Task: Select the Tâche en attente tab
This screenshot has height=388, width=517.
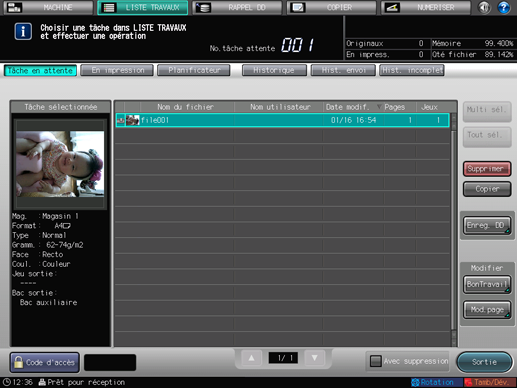Action: (40, 70)
